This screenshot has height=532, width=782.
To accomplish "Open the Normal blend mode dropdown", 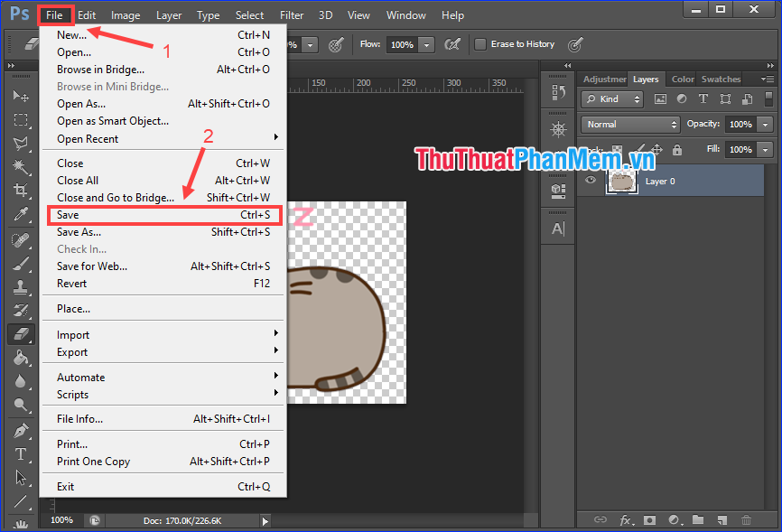I will click(629, 124).
